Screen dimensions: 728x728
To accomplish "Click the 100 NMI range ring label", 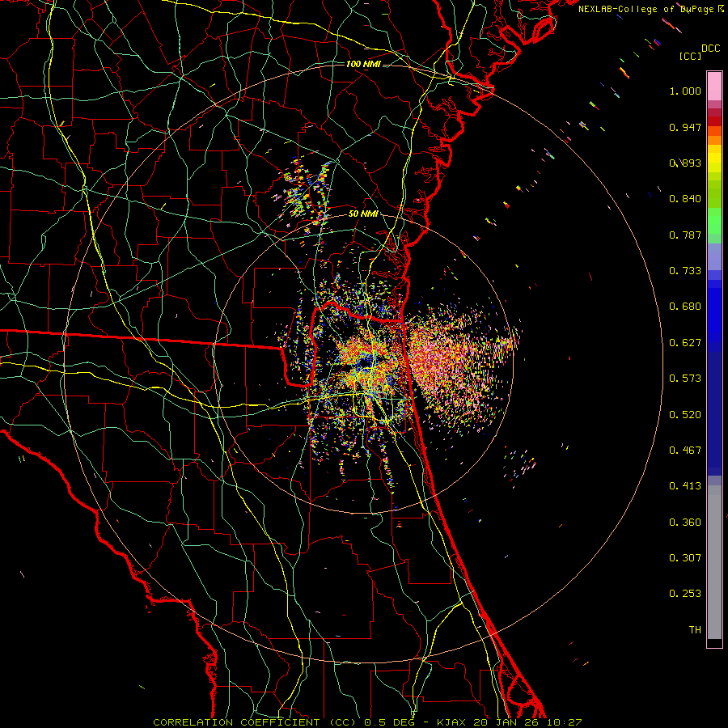I will 363,64.
